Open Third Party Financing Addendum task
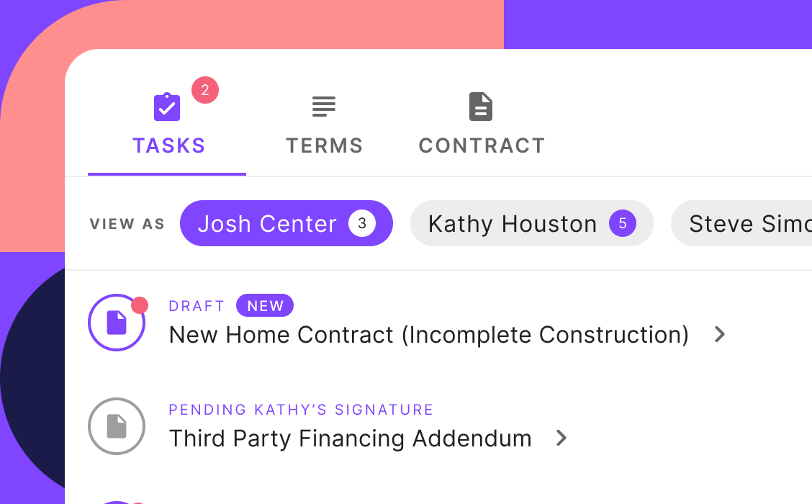 tap(350, 438)
